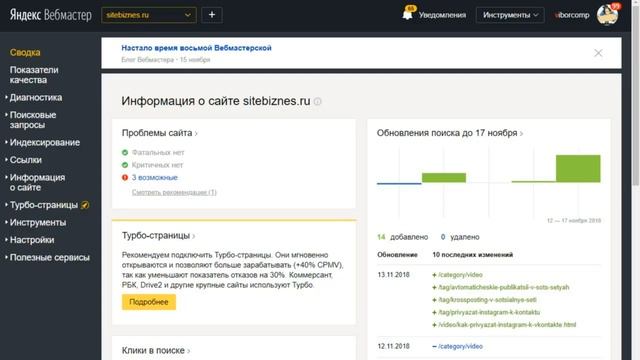Image resolution: width=640 pixels, height=360 pixels.
Task: Click green check icon beside Критичных нет
Action: [x=125, y=165]
